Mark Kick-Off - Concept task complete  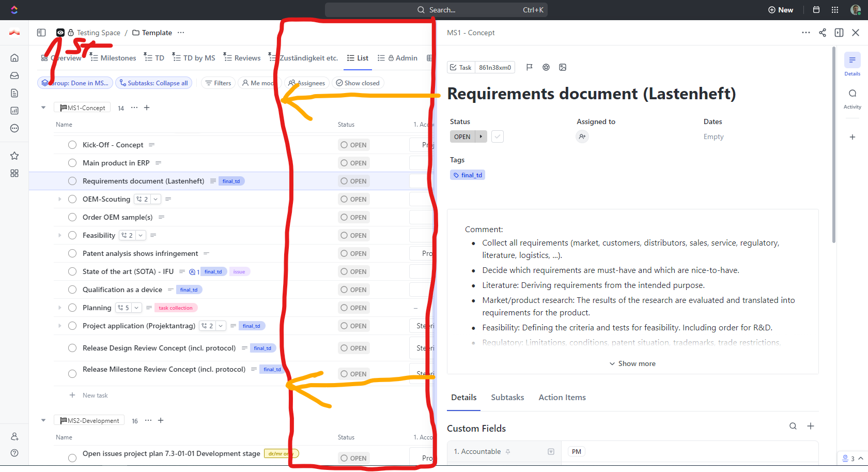72,145
